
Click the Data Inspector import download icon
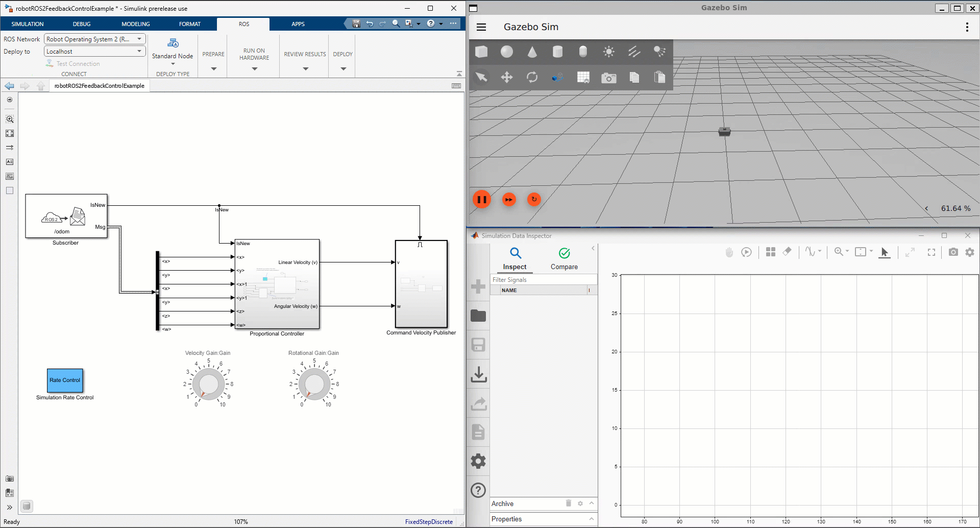click(x=478, y=374)
